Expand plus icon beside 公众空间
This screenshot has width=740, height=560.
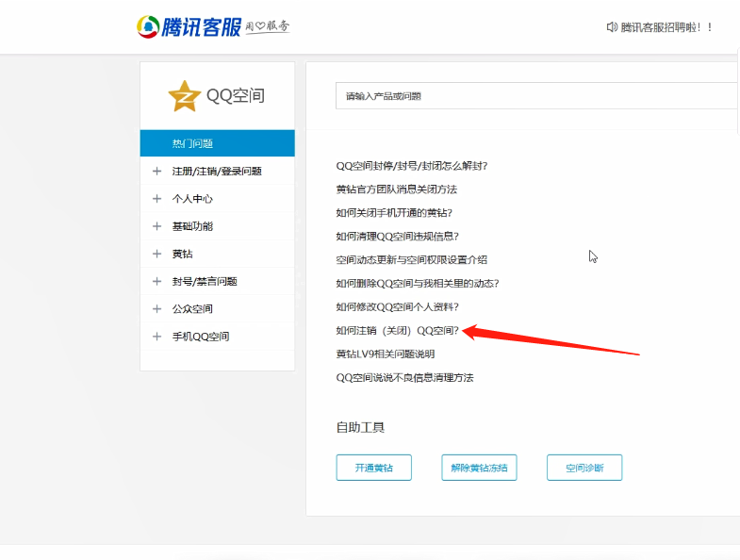157,309
